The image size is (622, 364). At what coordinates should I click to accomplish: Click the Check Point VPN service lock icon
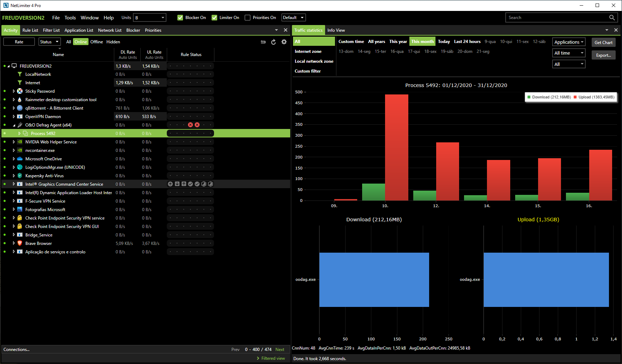[20, 218]
